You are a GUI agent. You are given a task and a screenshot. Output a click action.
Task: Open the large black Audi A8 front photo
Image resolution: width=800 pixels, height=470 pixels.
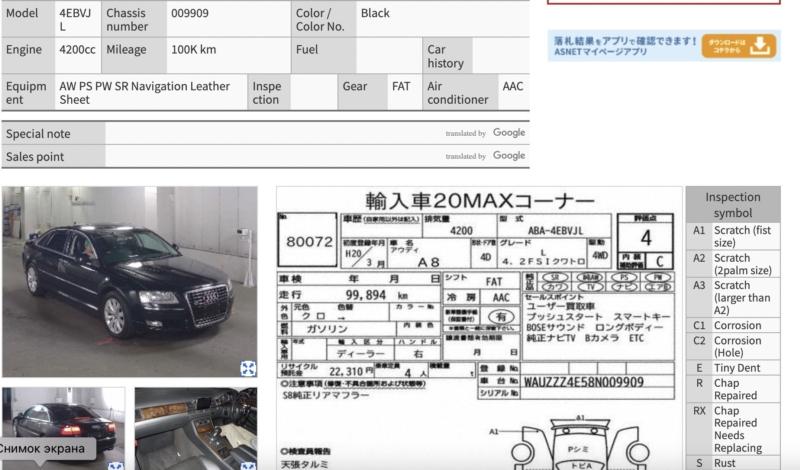(x=129, y=280)
